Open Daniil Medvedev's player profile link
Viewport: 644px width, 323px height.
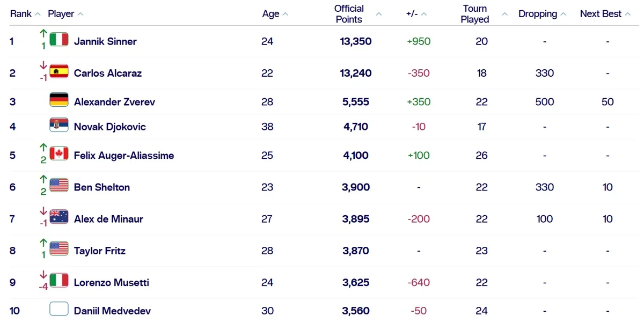click(x=112, y=311)
